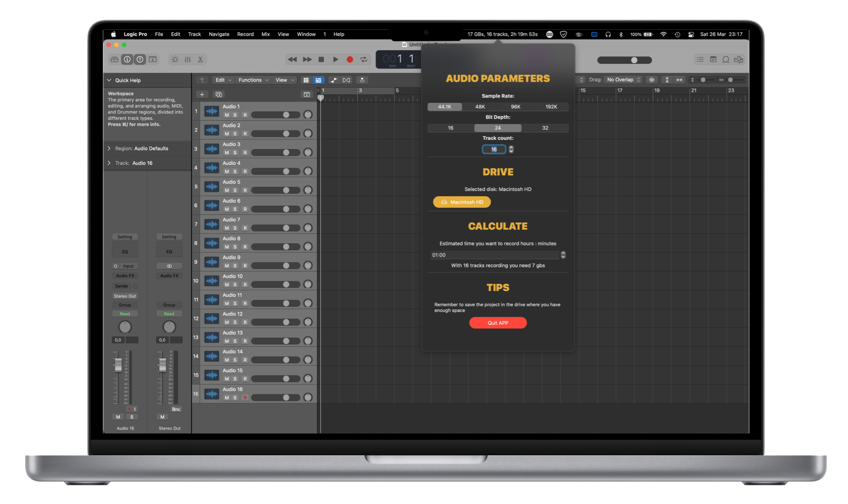
Task: Click the Audio 2 track volume slider
Action: pyautogui.click(x=276, y=134)
